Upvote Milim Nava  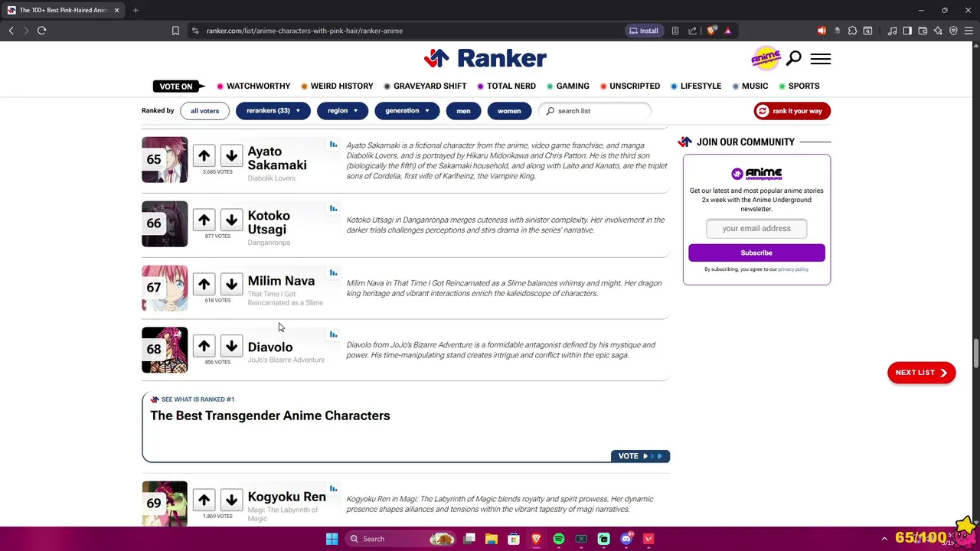[x=204, y=285]
